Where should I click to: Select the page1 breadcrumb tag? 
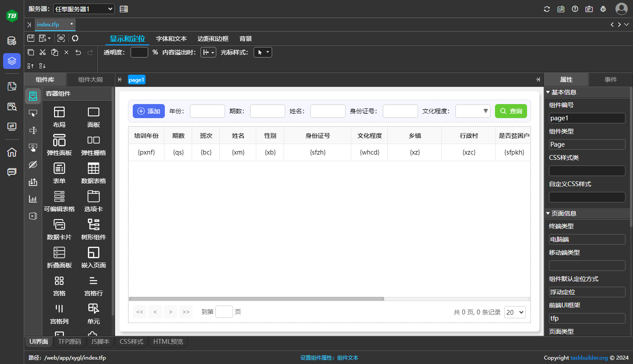click(x=136, y=79)
